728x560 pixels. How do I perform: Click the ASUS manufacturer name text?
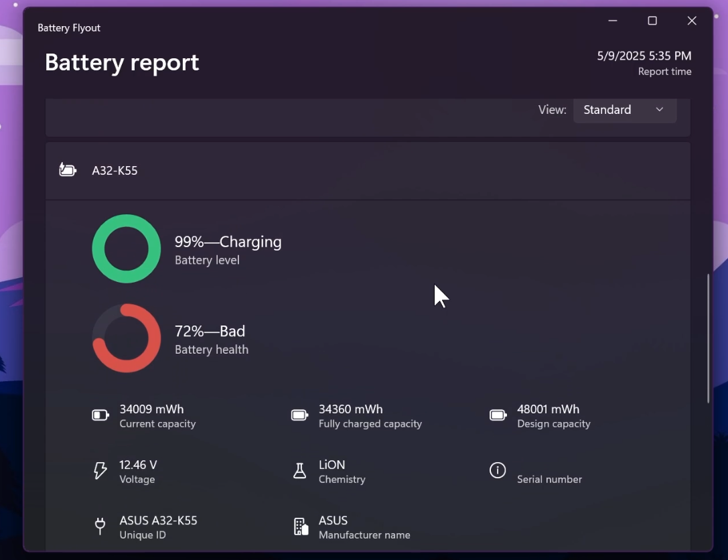(332, 520)
